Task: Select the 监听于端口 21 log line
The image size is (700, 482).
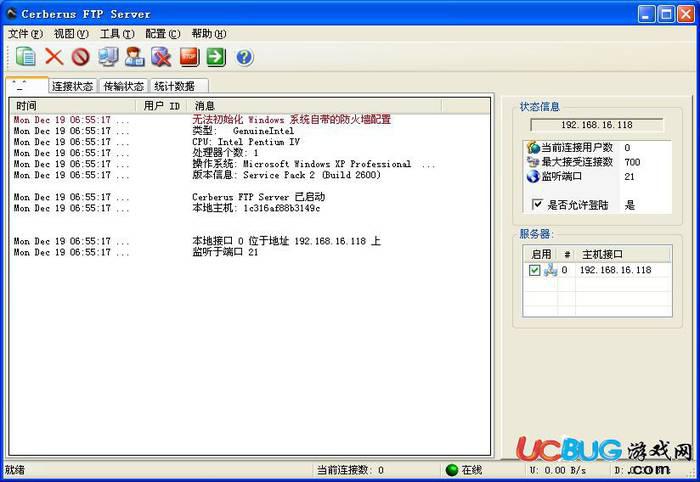Action: (x=225, y=252)
